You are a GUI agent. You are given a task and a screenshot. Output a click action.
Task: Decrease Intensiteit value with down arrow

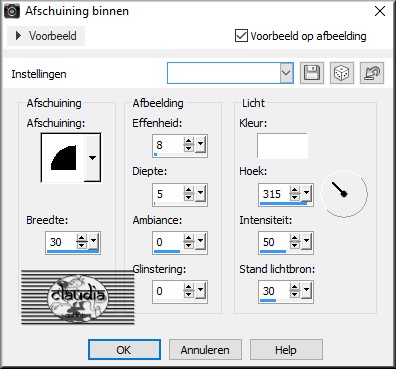tap(295, 245)
